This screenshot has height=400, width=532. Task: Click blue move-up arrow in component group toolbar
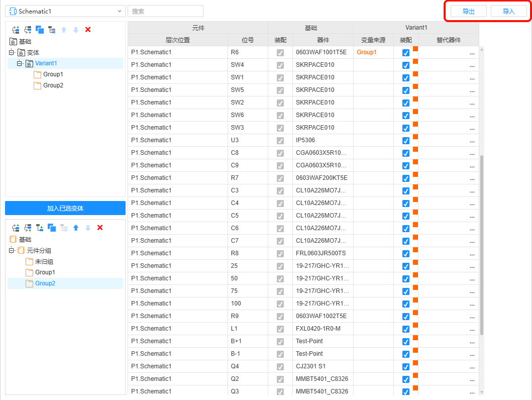coord(76,228)
